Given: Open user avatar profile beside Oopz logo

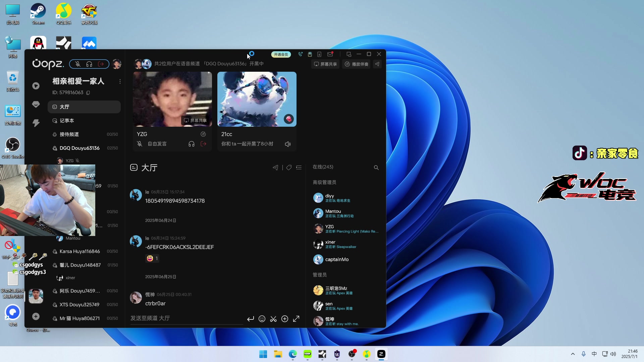Looking at the screenshot, I should 117,64.
